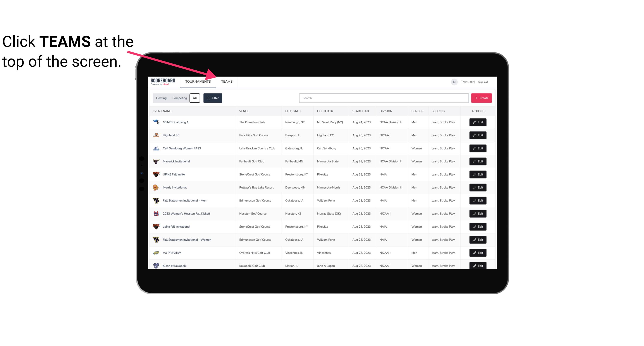The width and height of the screenshot is (644, 346).
Task: Click Sign out link
Action: click(x=482, y=82)
